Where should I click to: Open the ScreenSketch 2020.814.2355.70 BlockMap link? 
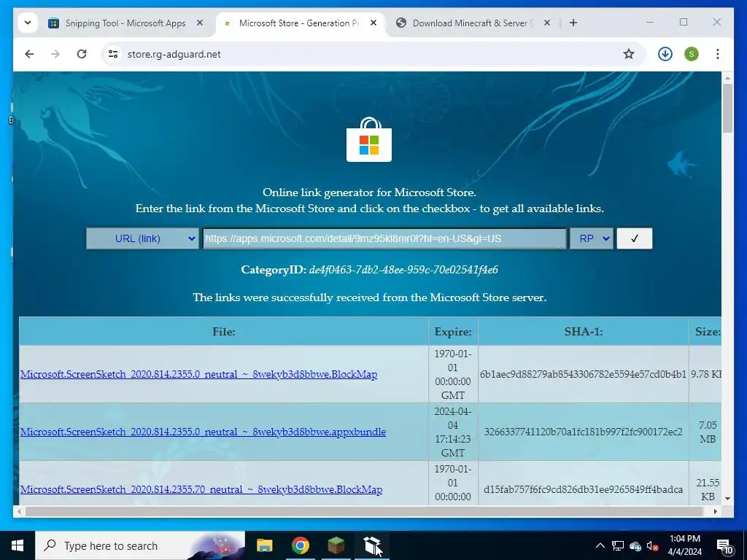point(201,489)
